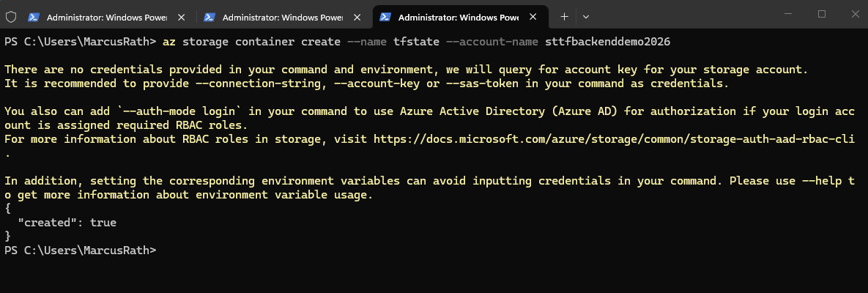Click the "created": true output line
Image resolution: width=868 pixels, height=293 pixels.
point(67,223)
